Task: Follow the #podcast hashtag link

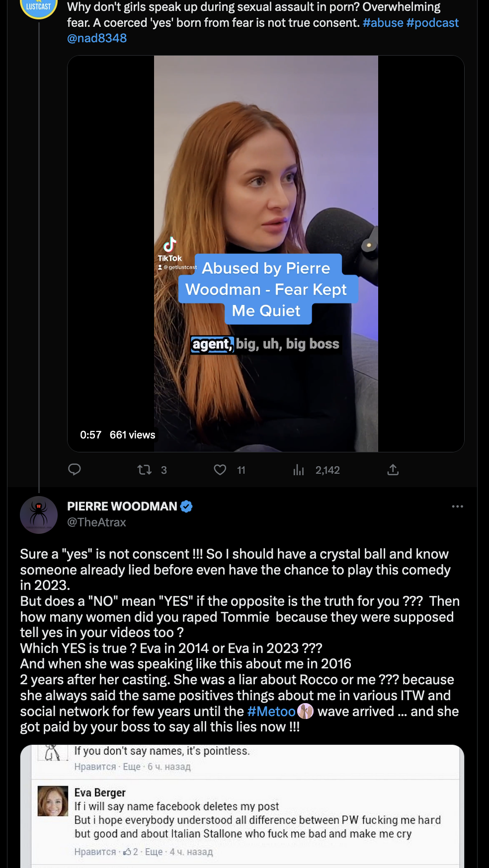Action: pyautogui.click(x=432, y=23)
